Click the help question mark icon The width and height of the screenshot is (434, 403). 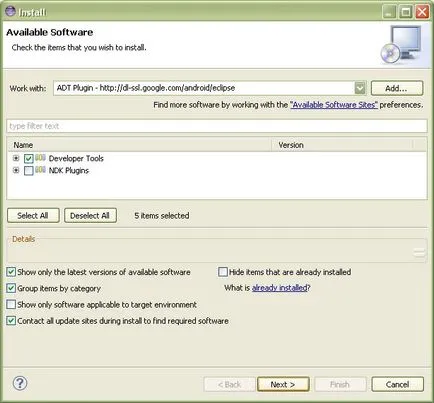(x=20, y=383)
